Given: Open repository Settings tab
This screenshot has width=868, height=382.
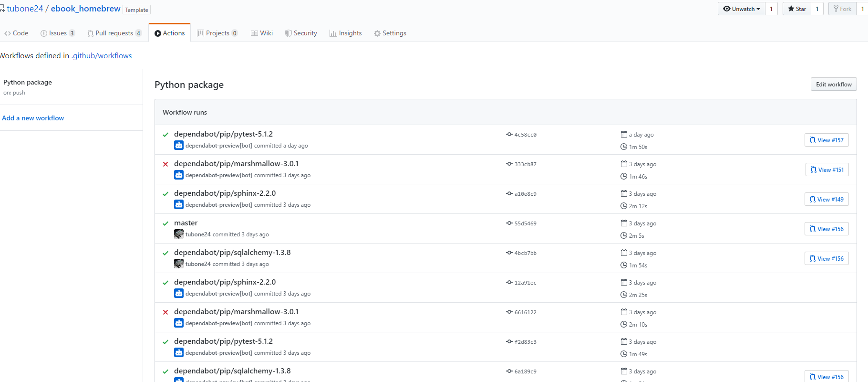Looking at the screenshot, I should coord(390,33).
